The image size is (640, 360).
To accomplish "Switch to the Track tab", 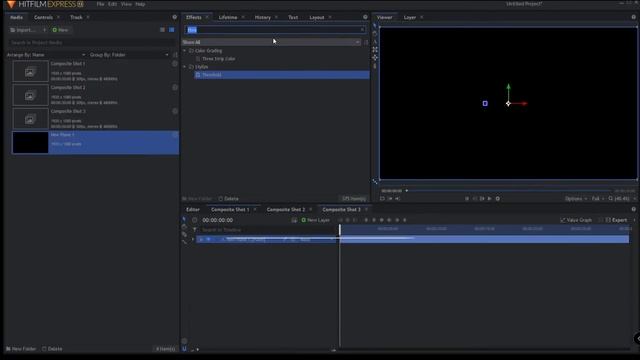I will 76,17.
